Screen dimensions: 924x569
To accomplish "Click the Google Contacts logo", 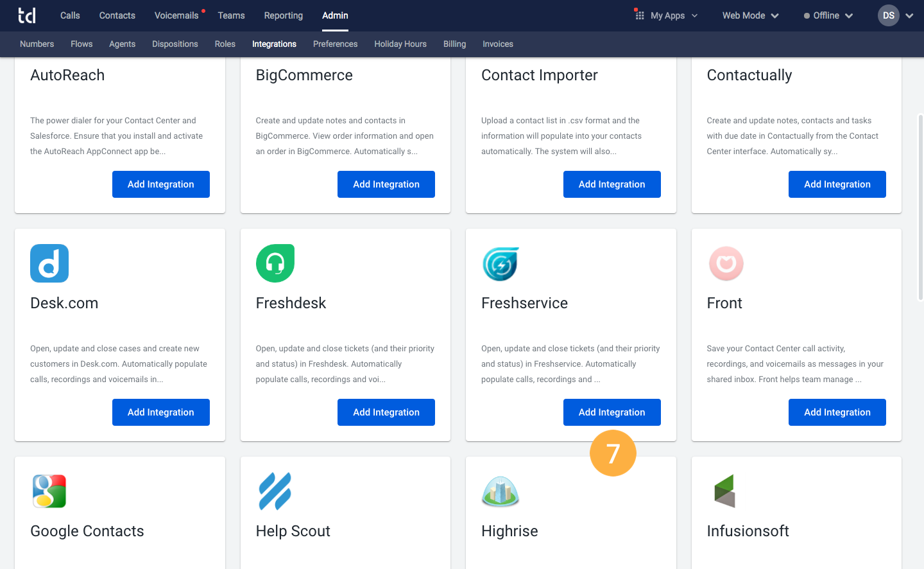I will pos(49,491).
